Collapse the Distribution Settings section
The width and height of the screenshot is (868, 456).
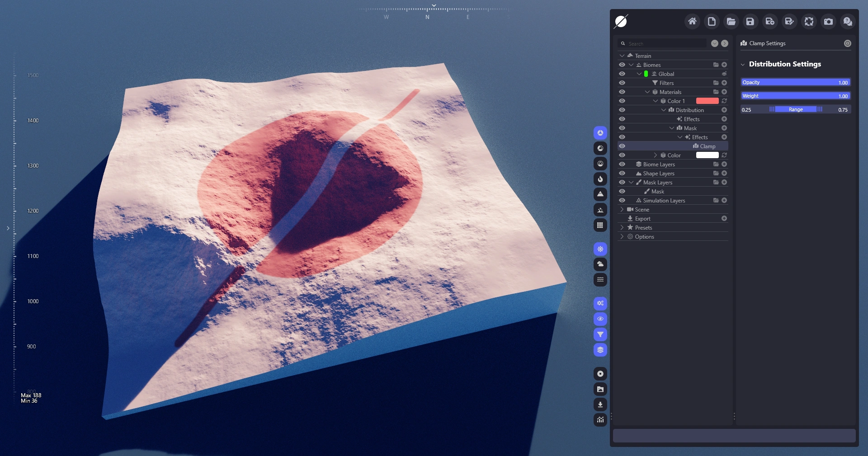pyautogui.click(x=743, y=64)
